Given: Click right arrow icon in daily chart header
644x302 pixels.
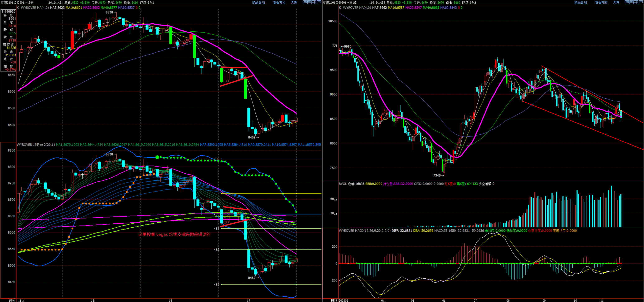Looking at the screenshot, I should (x=631, y=2).
